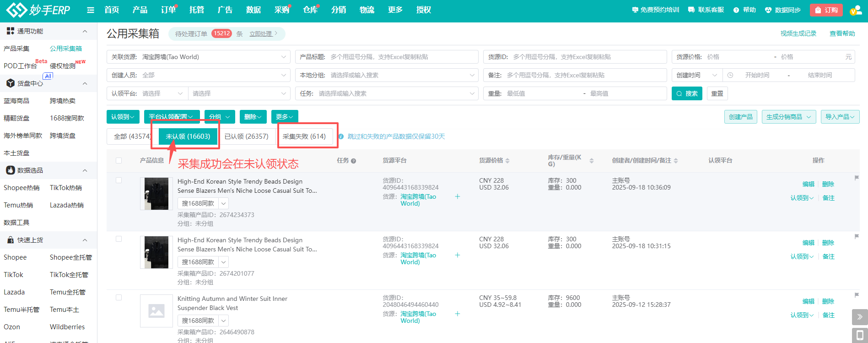The image size is (868, 343).
Task: Sort the table by 货源价格
Action: pyautogui.click(x=507, y=161)
